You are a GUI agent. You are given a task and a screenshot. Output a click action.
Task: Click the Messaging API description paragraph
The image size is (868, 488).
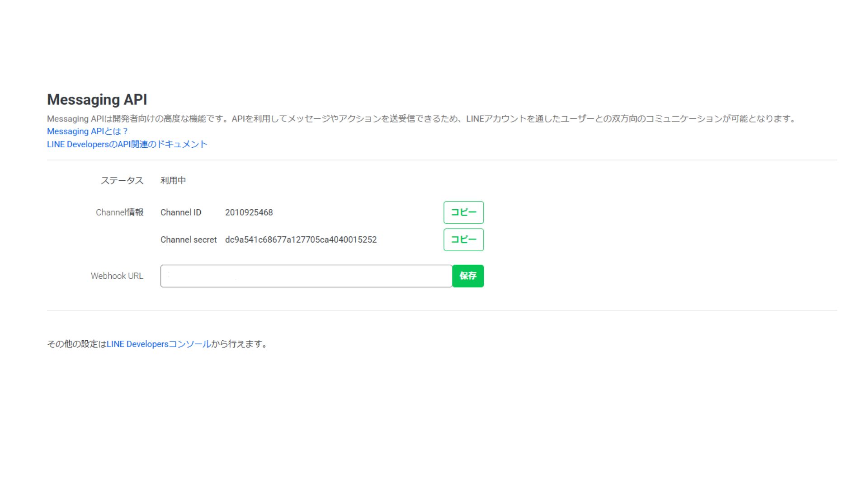pos(422,119)
